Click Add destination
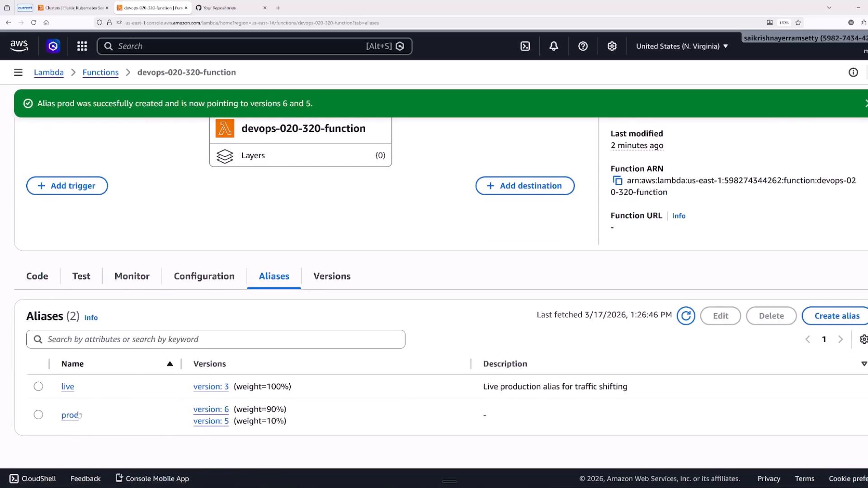 coord(525,186)
